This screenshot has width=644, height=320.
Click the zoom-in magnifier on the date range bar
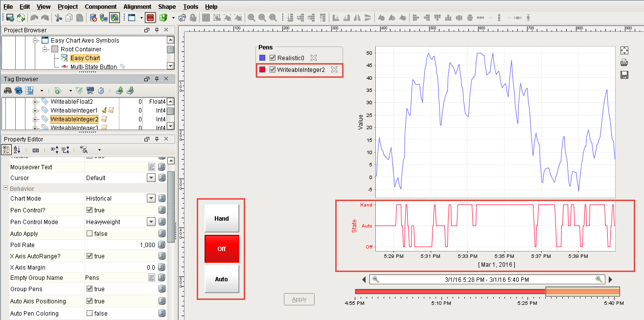(598, 279)
